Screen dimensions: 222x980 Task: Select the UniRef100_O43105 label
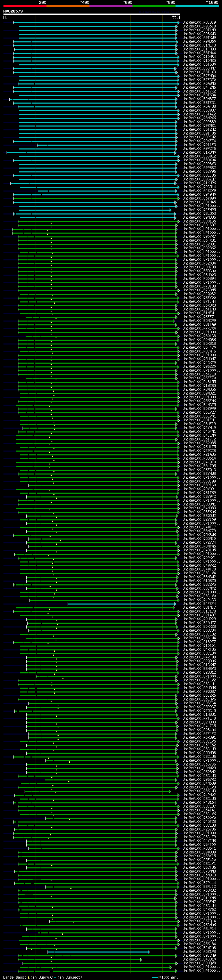(x=199, y=550)
